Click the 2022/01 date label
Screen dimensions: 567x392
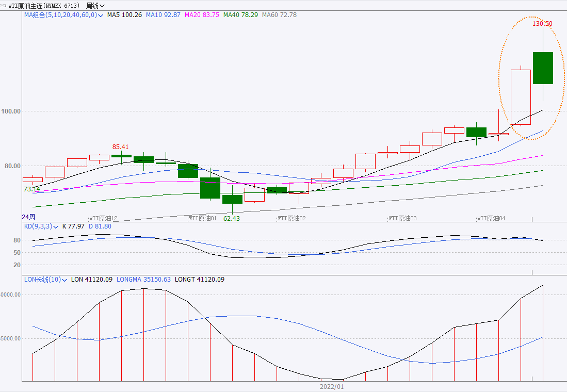[x=331, y=386]
